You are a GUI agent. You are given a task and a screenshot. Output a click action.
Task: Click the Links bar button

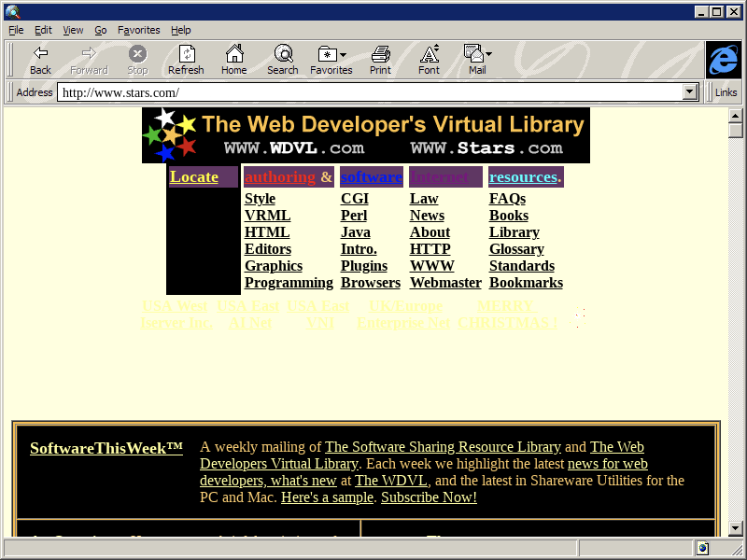click(726, 92)
